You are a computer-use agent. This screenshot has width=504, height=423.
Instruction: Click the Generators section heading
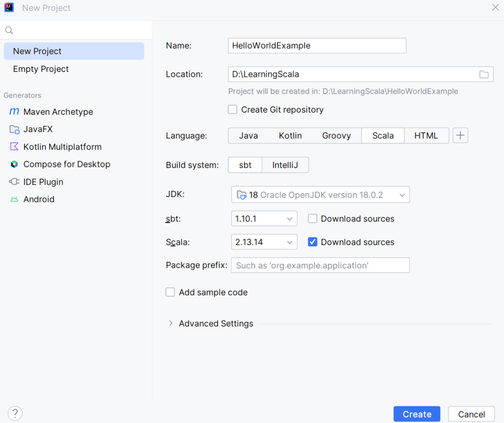coord(23,96)
